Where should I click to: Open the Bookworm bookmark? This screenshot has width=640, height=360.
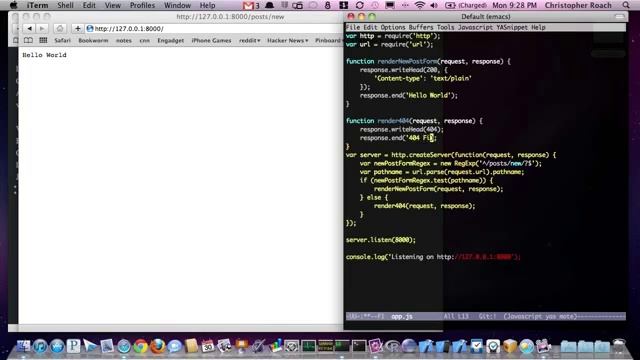pyautogui.click(x=93, y=40)
